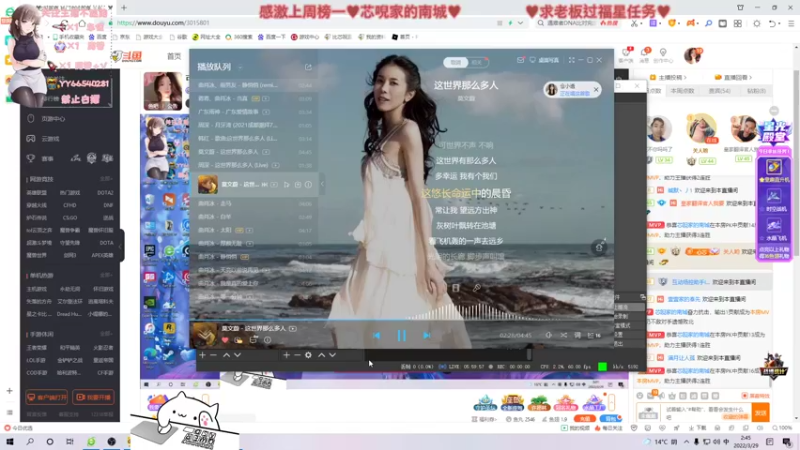Send chat message with orange 发送 button
The height and width of the screenshot is (450, 800).
click(x=761, y=412)
